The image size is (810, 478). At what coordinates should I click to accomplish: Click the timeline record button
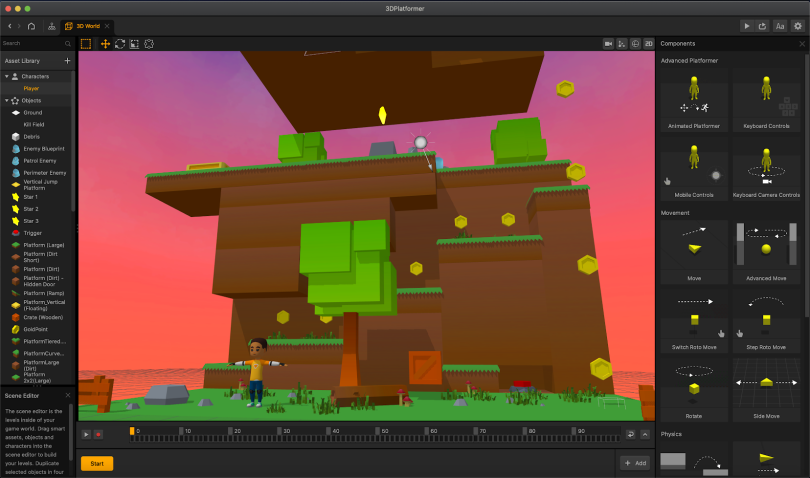tap(98, 434)
